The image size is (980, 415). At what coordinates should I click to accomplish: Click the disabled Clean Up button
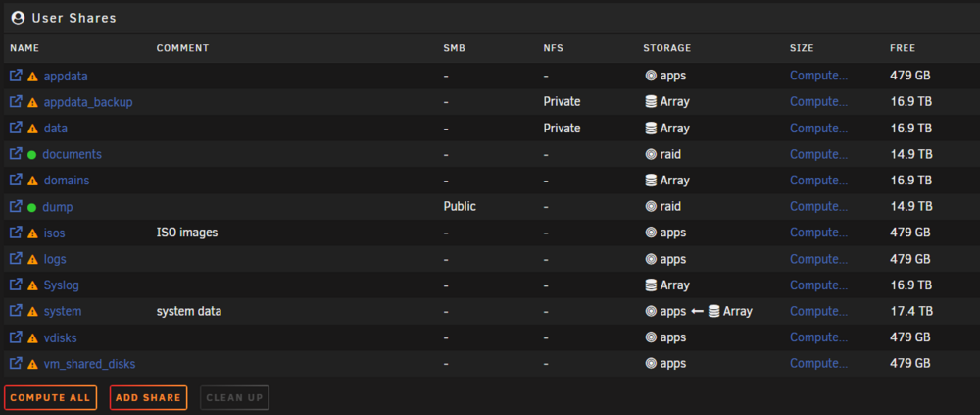234,397
